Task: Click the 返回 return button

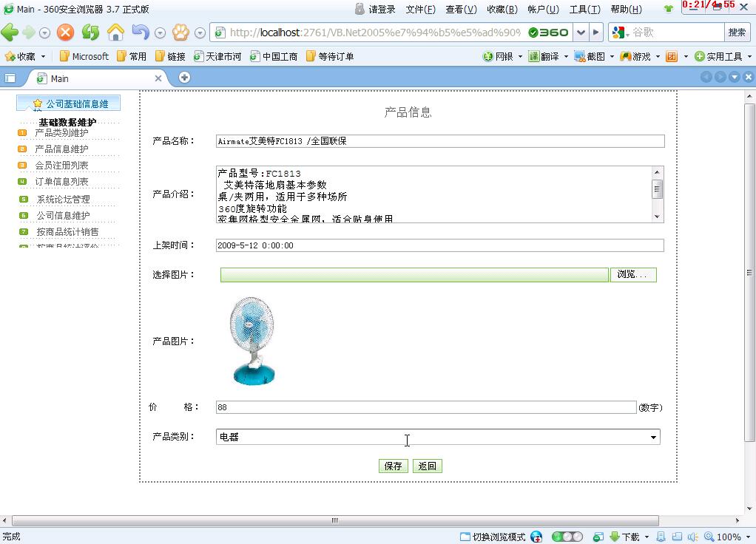Action: [427, 466]
